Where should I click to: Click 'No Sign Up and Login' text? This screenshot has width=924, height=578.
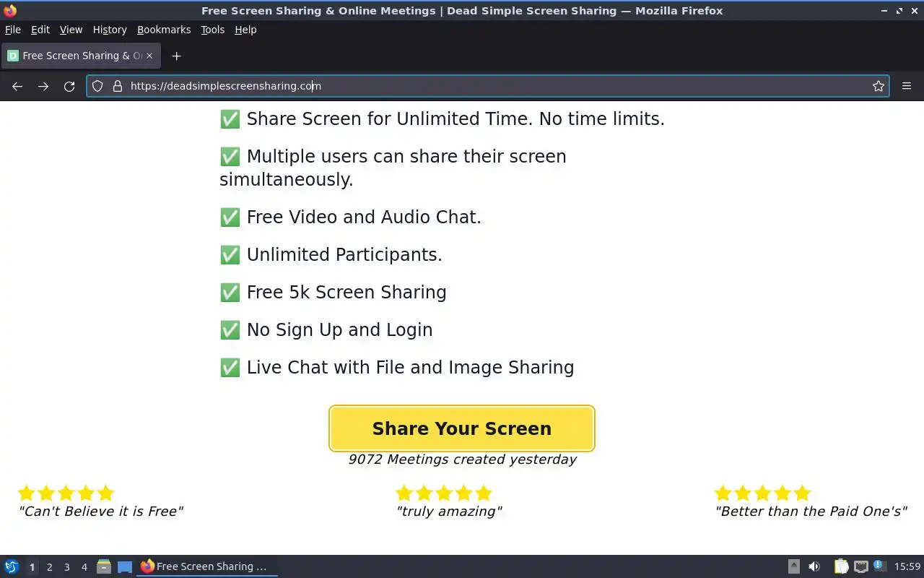point(339,329)
